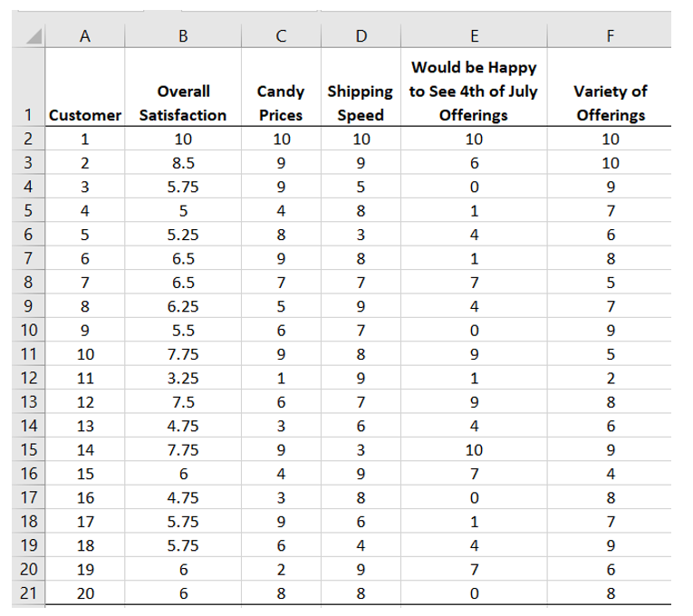Select column D header
Image resolution: width=693 pixels, height=616 pixels.
click(x=361, y=36)
